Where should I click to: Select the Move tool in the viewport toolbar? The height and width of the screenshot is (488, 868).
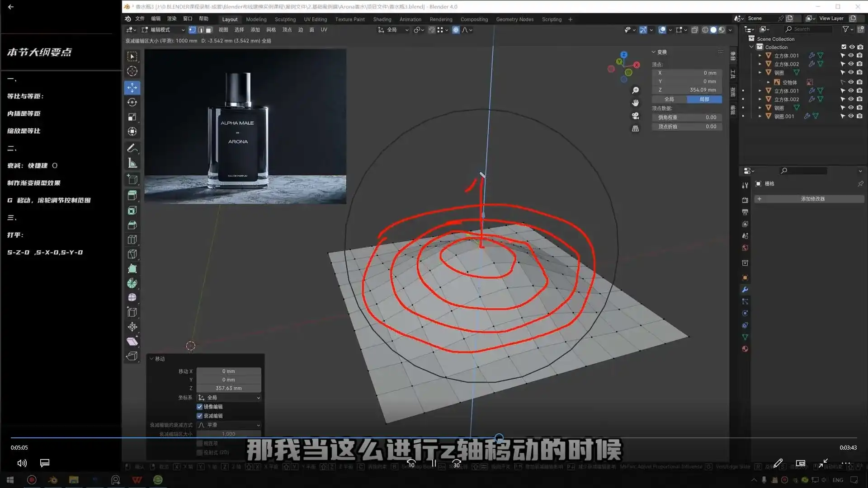[132, 88]
